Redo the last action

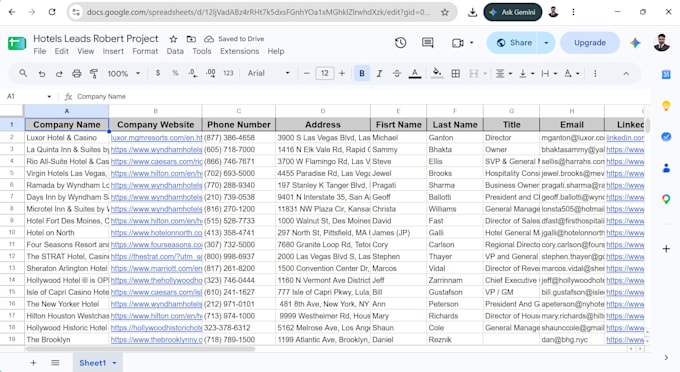click(59, 74)
